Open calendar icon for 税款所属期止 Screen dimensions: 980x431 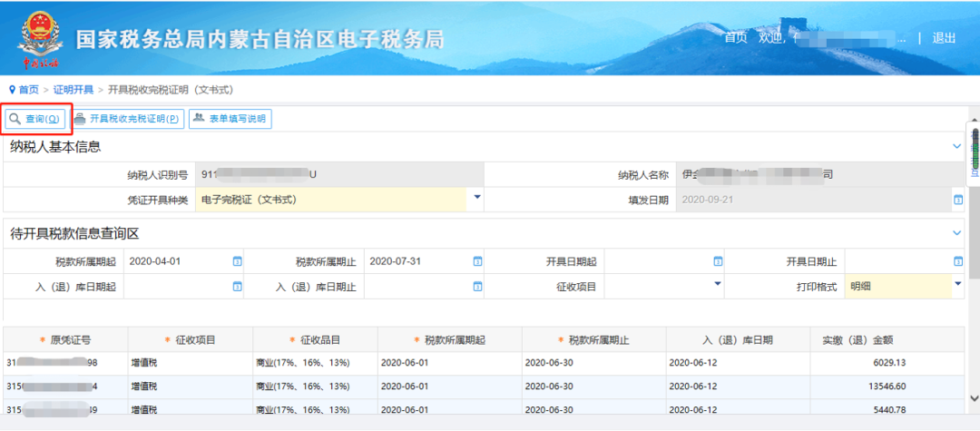pyautogui.click(x=477, y=261)
